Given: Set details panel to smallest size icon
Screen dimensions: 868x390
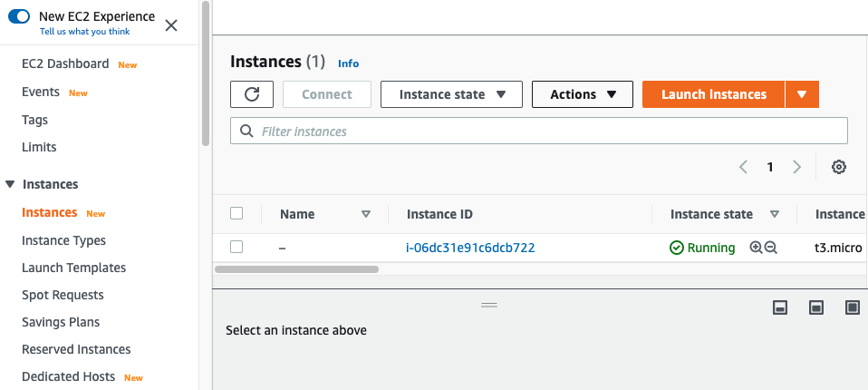Looking at the screenshot, I should [780, 307].
